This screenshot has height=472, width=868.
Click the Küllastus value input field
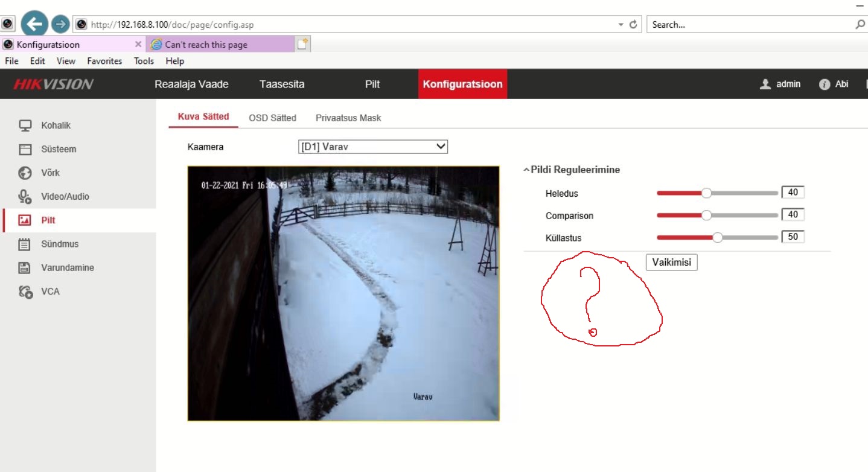(x=793, y=237)
